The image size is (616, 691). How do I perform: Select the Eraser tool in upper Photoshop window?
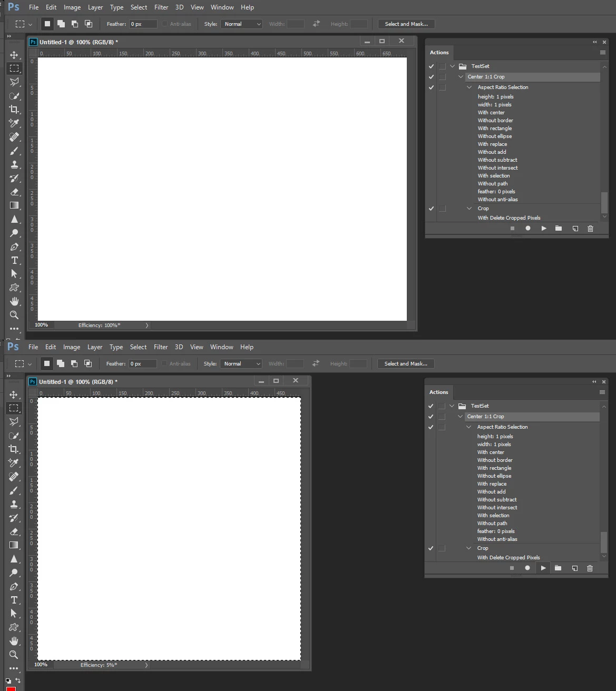[x=14, y=192]
